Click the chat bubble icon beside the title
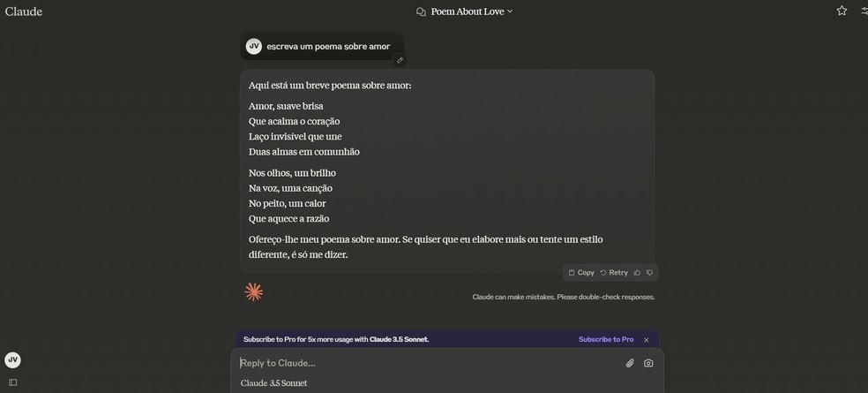 (x=421, y=11)
